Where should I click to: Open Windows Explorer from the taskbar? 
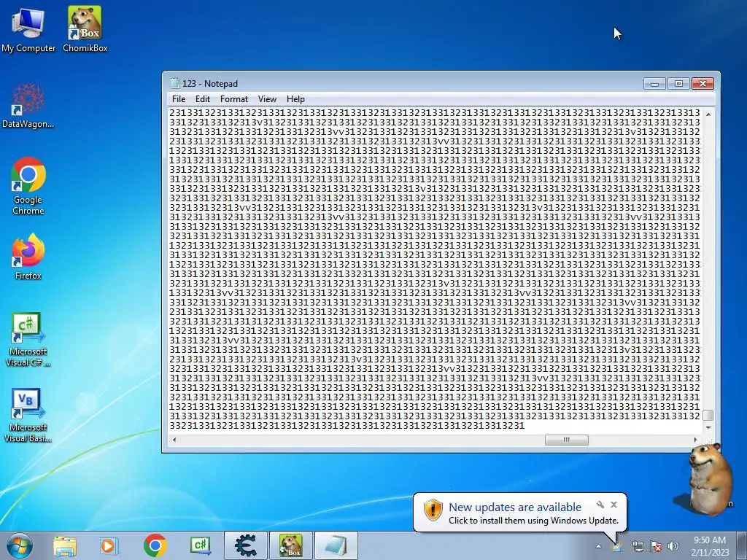tap(65, 545)
